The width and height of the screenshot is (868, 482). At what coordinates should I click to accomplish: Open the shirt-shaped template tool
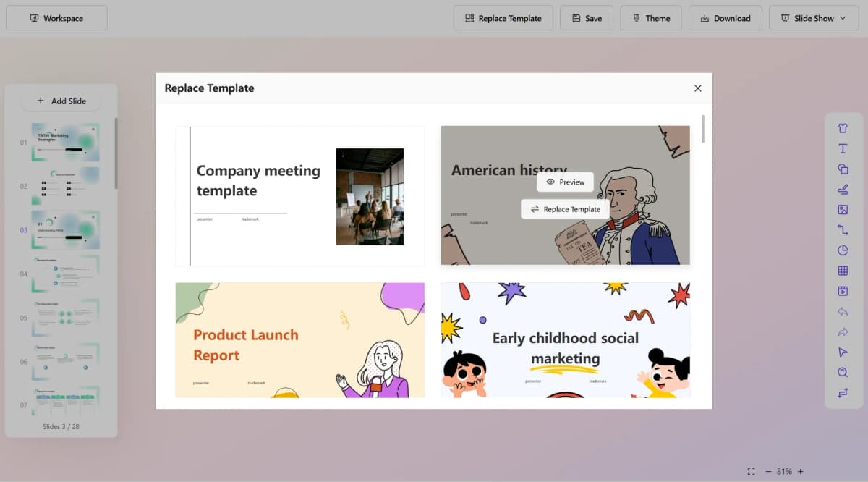843,128
